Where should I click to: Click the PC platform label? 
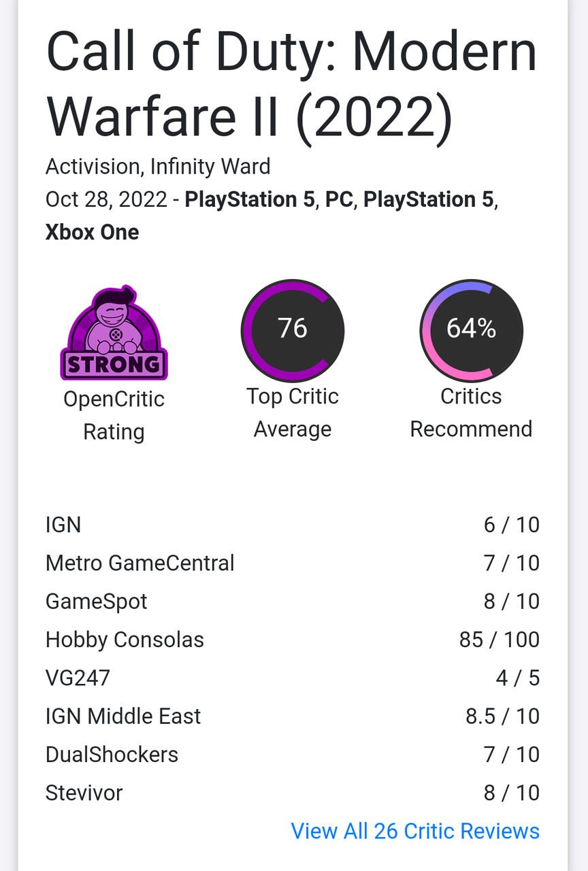(x=340, y=199)
